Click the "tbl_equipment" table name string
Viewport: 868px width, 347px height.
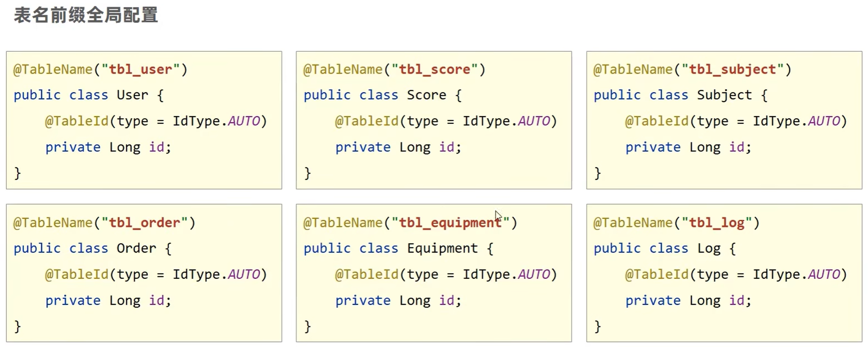coord(450,223)
